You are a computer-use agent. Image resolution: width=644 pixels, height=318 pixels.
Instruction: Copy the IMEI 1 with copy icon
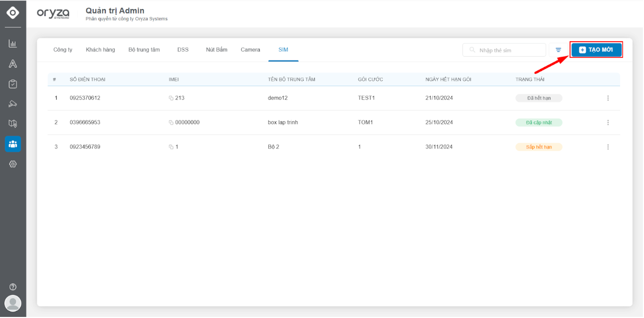tap(171, 147)
